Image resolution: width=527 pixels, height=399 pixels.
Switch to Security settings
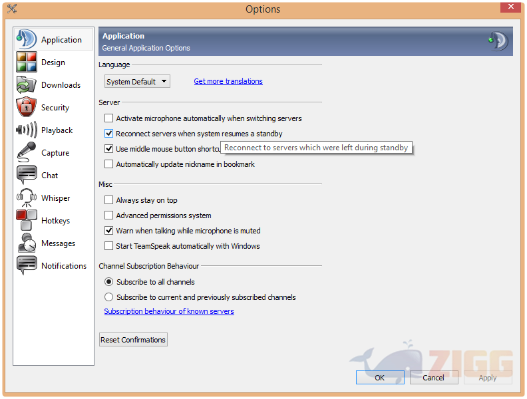click(55, 108)
